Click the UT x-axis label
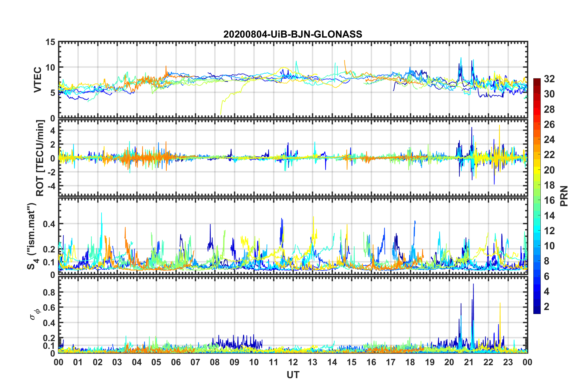 point(293,375)
